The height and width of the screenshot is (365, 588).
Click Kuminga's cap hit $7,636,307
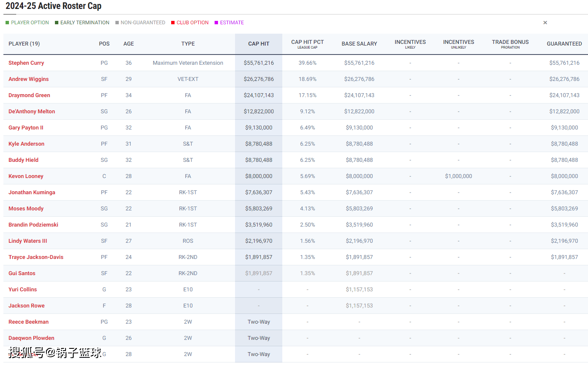coord(259,192)
